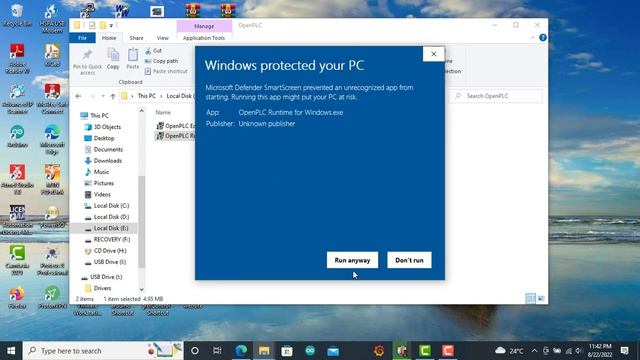Click taskbar search box
The width and height of the screenshot is (640, 360).
(103, 351)
